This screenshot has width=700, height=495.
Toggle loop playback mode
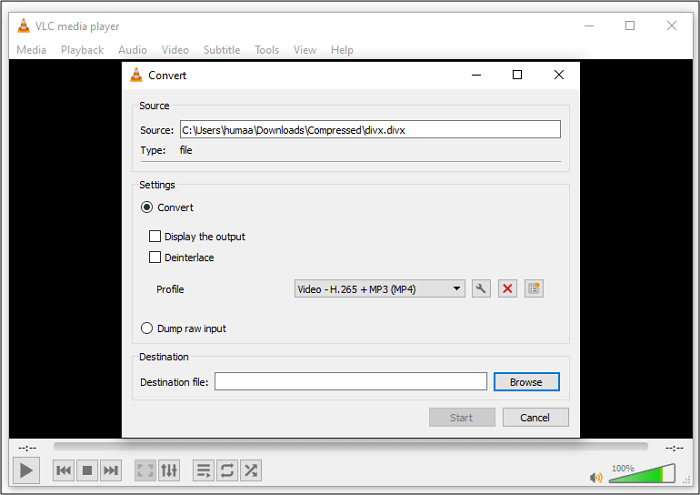(x=227, y=470)
